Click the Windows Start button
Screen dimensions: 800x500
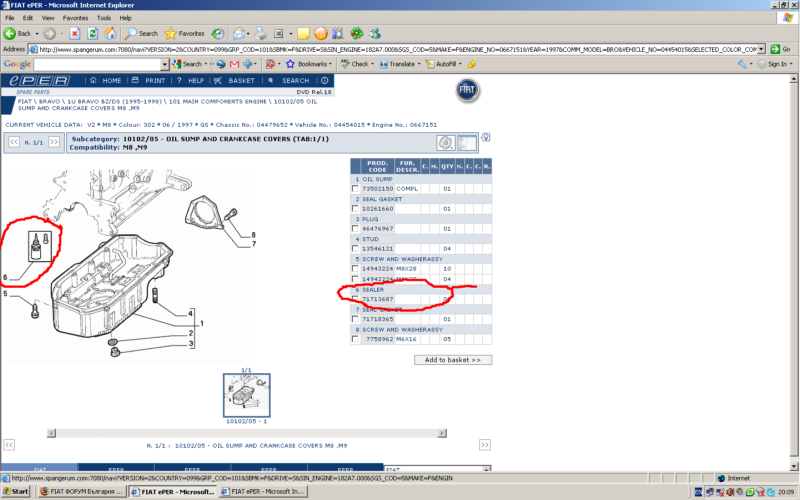tap(18, 492)
